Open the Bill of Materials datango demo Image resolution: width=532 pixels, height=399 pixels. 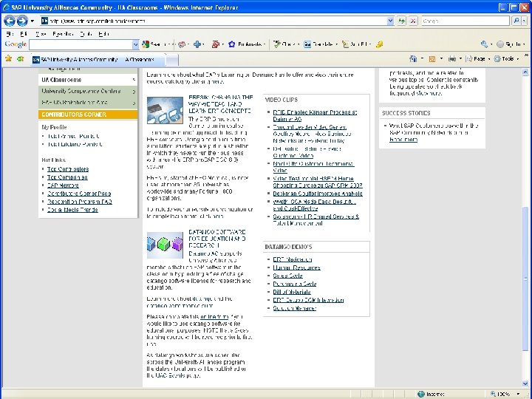292,292
